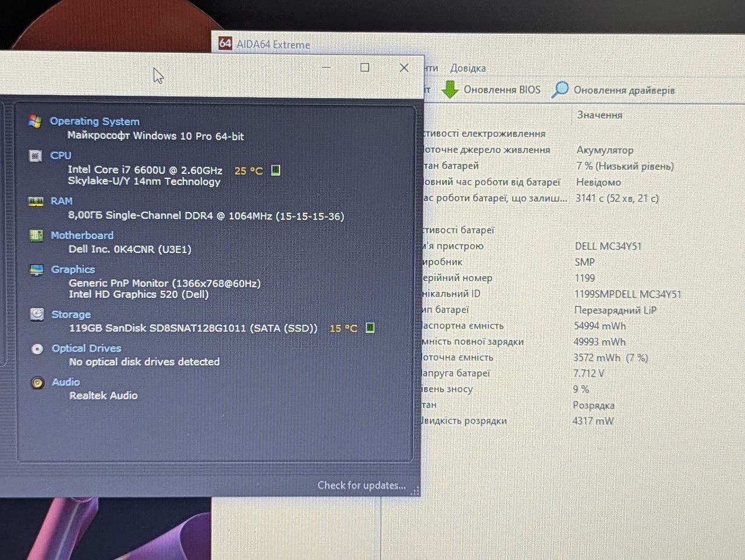745x560 pixels.
Task: Close the front Speccy window
Action: pos(404,67)
